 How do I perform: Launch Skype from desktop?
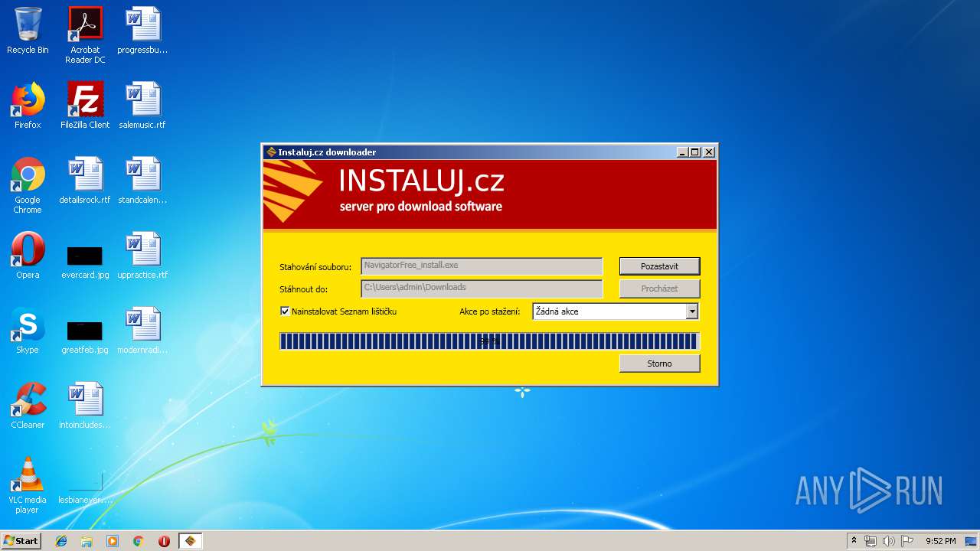(x=28, y=331)
